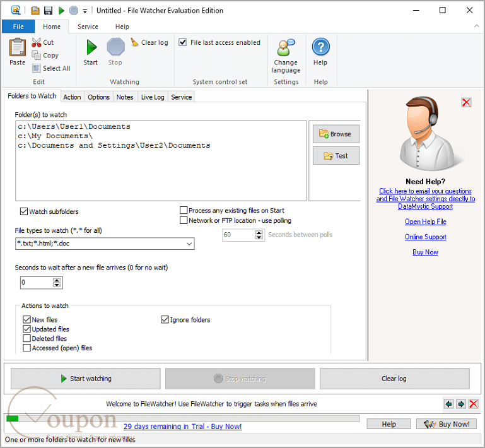The width and height of the screenshot is (485, 448).
Task: Switch to the Live Log tab
Action: tap(153, 97)
